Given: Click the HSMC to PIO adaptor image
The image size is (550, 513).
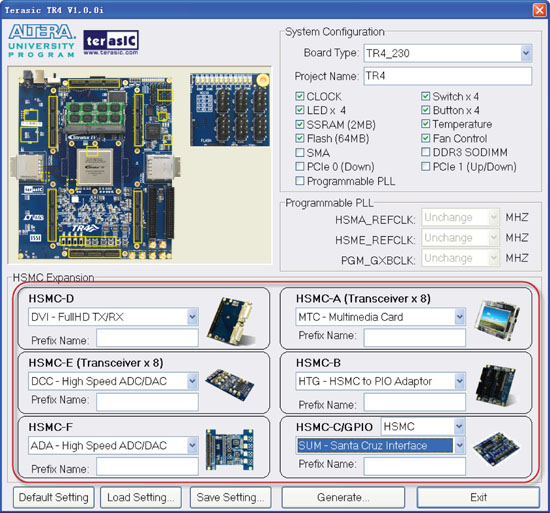Looking at the screenshot, I should click(x=496, y=385).
